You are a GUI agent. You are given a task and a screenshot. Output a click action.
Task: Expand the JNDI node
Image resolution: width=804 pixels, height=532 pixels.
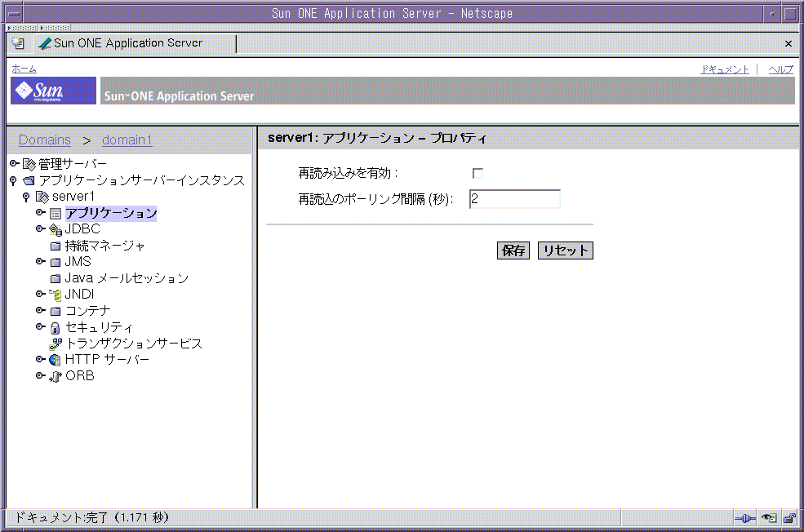(41, 295)
